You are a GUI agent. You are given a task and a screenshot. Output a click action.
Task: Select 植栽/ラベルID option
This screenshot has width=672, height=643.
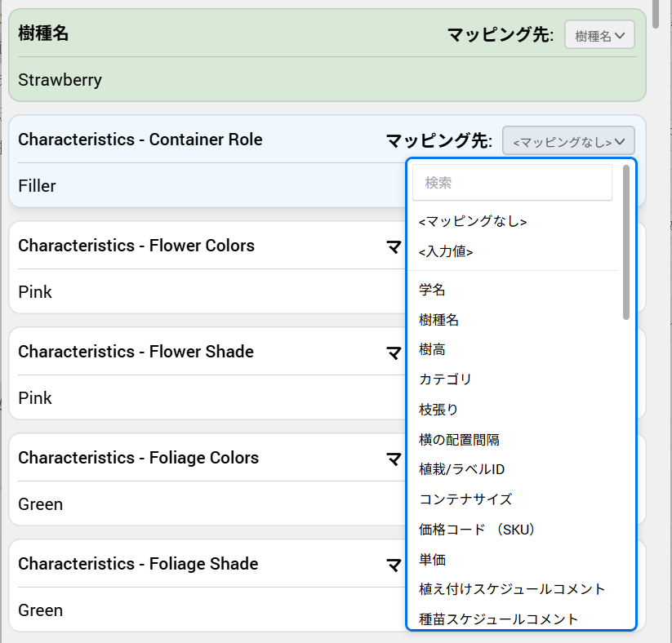(x=461, y=469)
